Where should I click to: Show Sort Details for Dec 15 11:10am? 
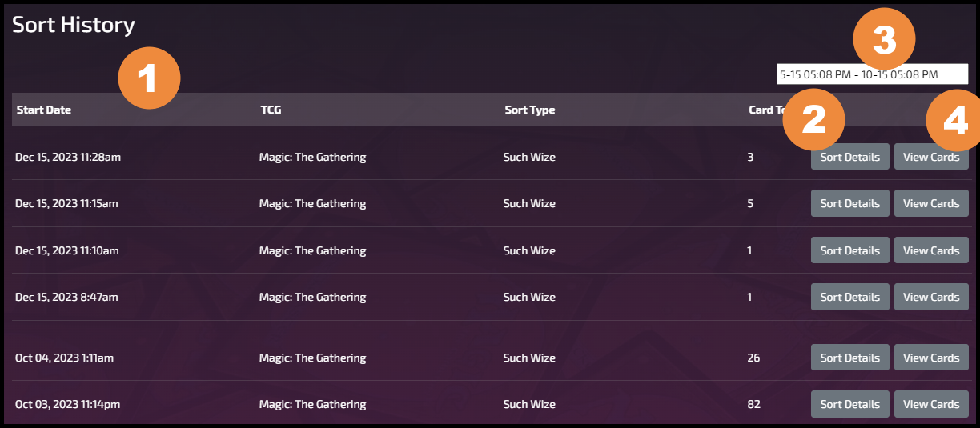pos(850,250)
